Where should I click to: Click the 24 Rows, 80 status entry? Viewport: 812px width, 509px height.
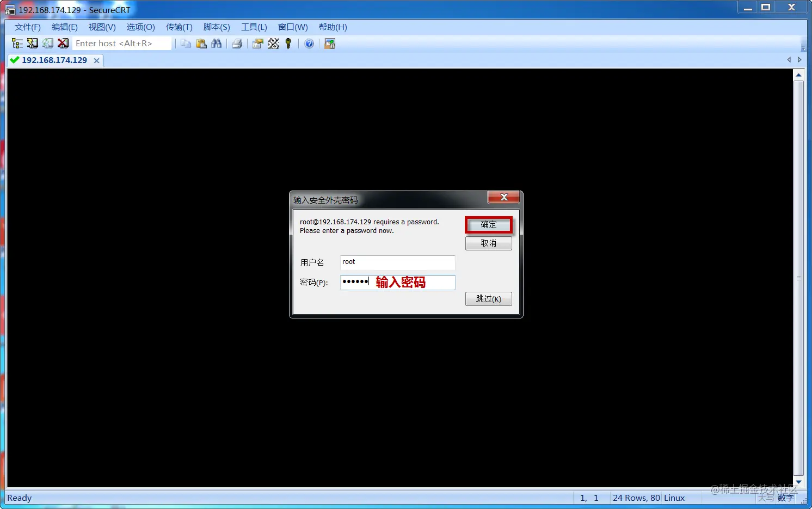pos(636,498)
